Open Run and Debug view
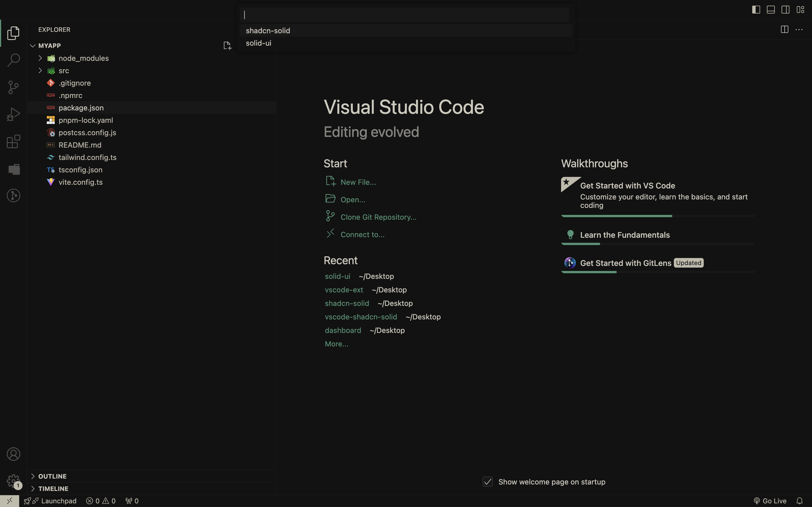This screenshot has height=507, width=812. [14, 114]
